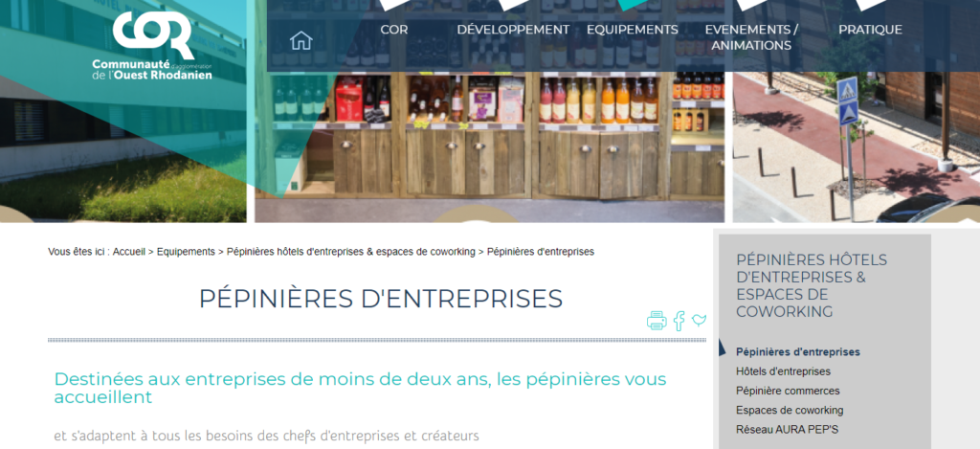Print this page with the printer icon

click(x=657, y=321)
